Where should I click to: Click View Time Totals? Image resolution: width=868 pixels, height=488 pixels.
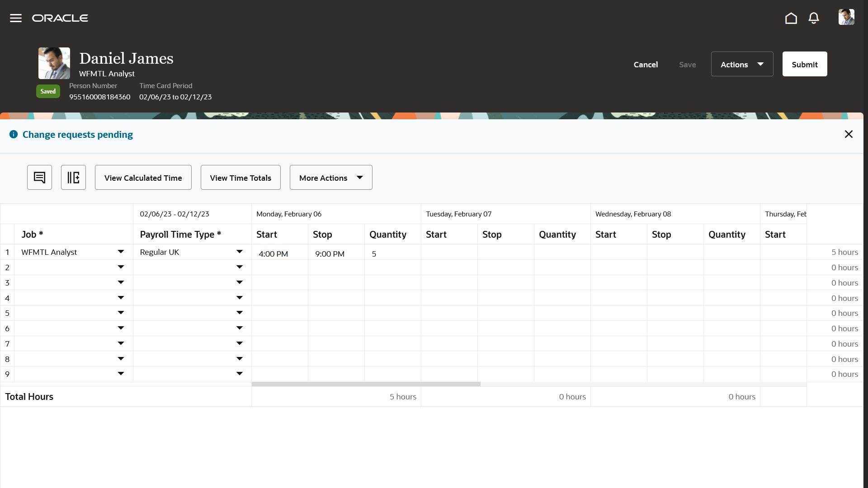240,177
